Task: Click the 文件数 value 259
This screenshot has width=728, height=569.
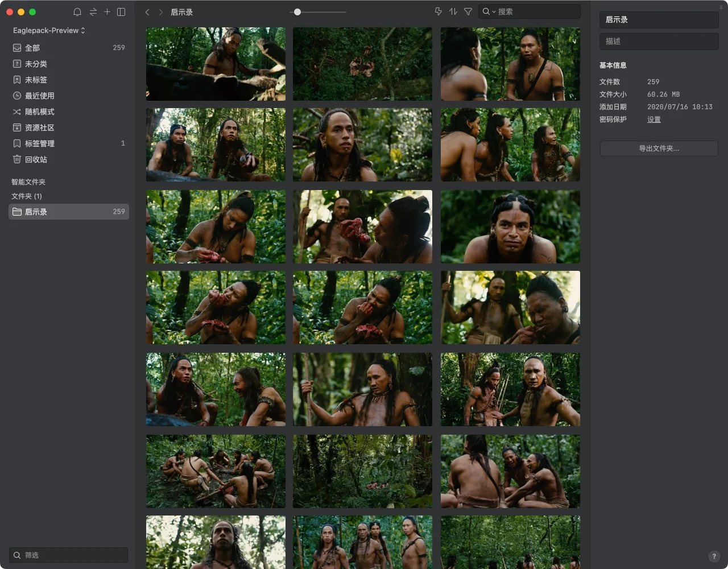Action: 653,82
